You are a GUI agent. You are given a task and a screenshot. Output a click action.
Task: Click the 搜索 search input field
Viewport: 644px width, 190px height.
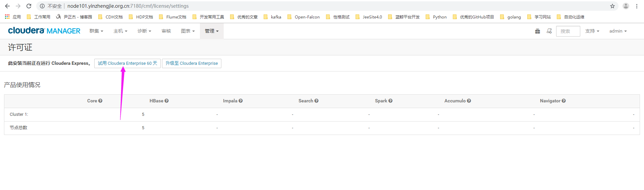[x=568, y=31]
